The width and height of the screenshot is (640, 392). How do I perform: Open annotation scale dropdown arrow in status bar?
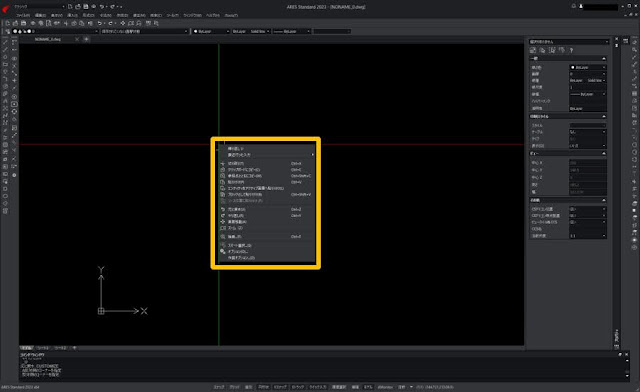[x=411, y=387]
